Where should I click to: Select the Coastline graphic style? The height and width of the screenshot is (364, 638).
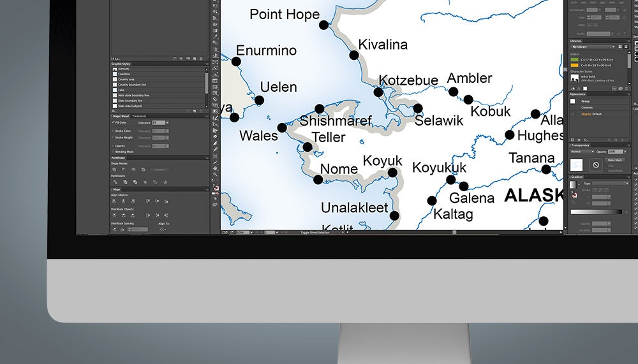(158, 74)
